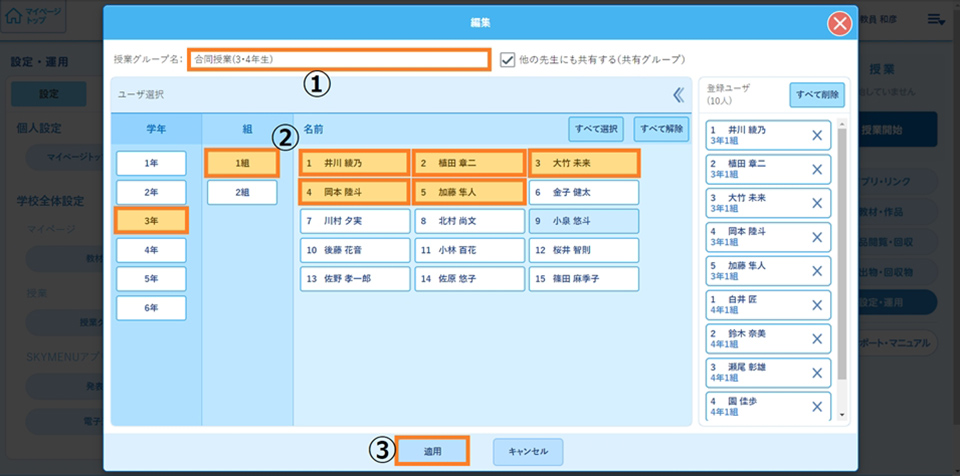
Task: Select 4年 grade
Action: [x=151, y=250]
